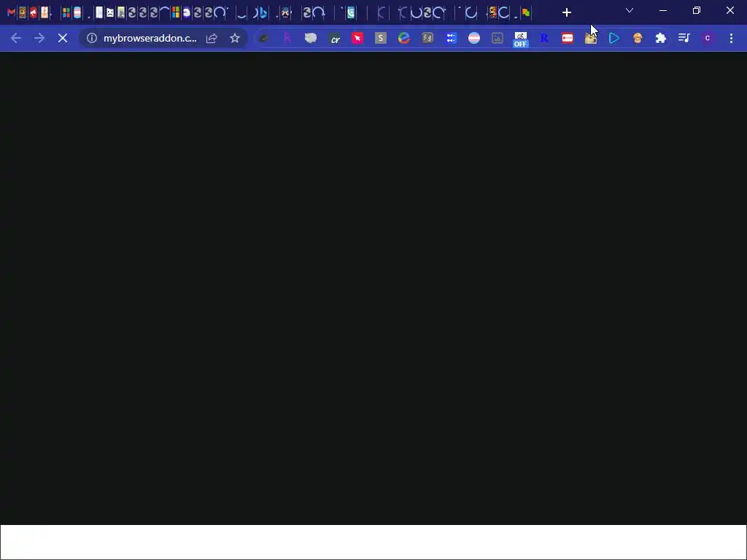Image resolution: width=747 pixels, height=560 pixels.
Task: Open the blue play-triangle extension
Action: 614,38
